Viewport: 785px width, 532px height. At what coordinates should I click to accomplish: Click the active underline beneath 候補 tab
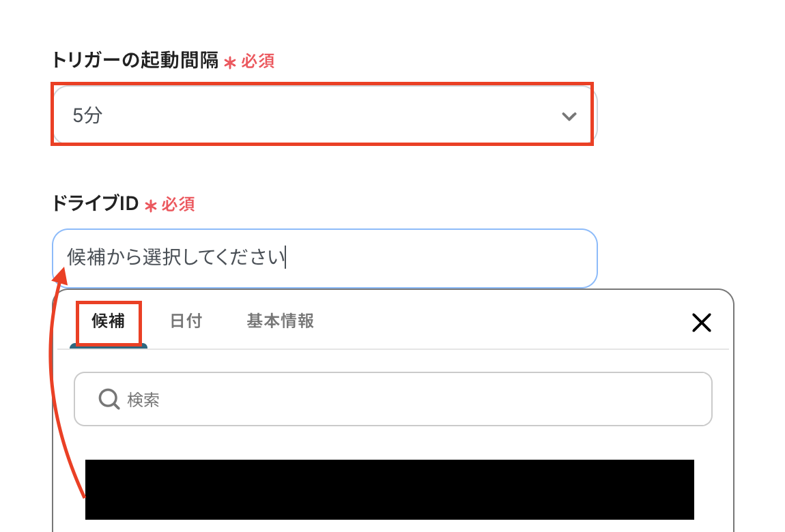point(109,346)
